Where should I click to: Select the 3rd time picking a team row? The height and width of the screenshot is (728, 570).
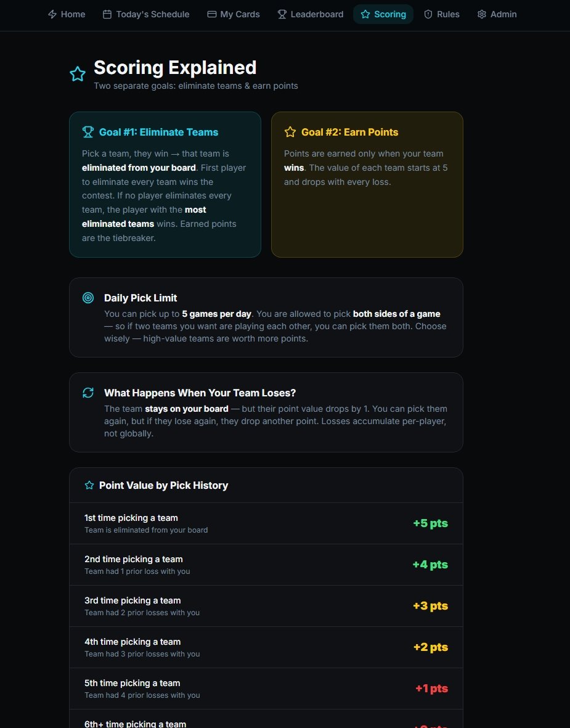pos(266,606)
